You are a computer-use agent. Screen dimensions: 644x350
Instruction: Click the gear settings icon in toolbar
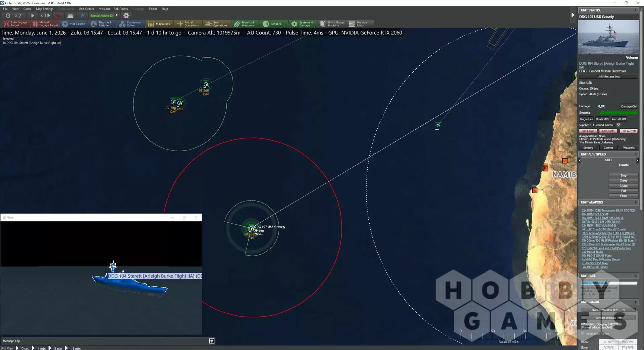126,15
